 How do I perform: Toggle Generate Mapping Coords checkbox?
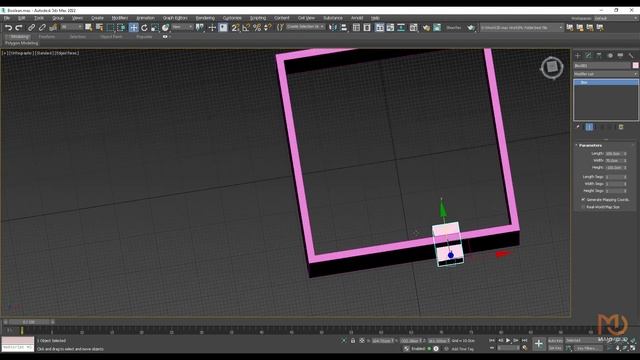[x=583, y=200]
